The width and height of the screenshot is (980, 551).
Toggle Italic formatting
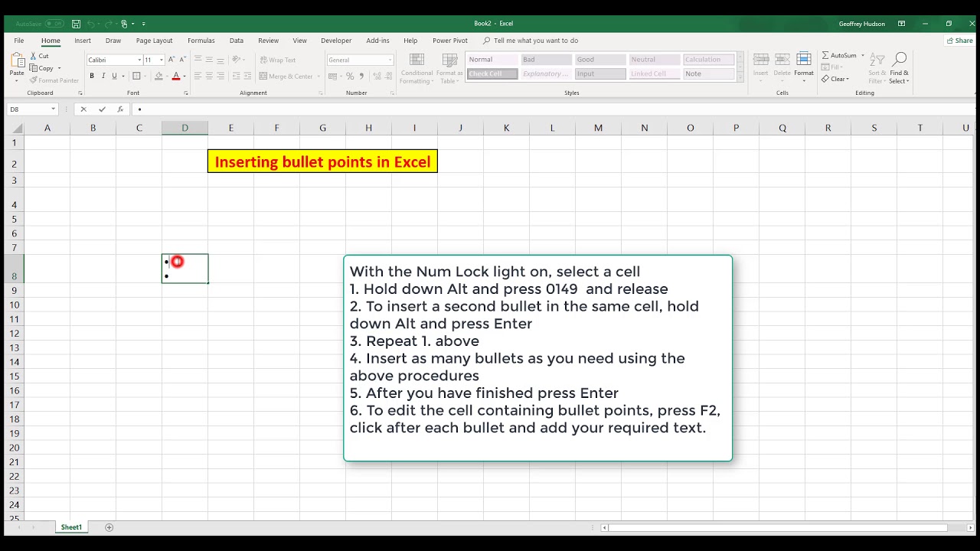click(103, 76)
